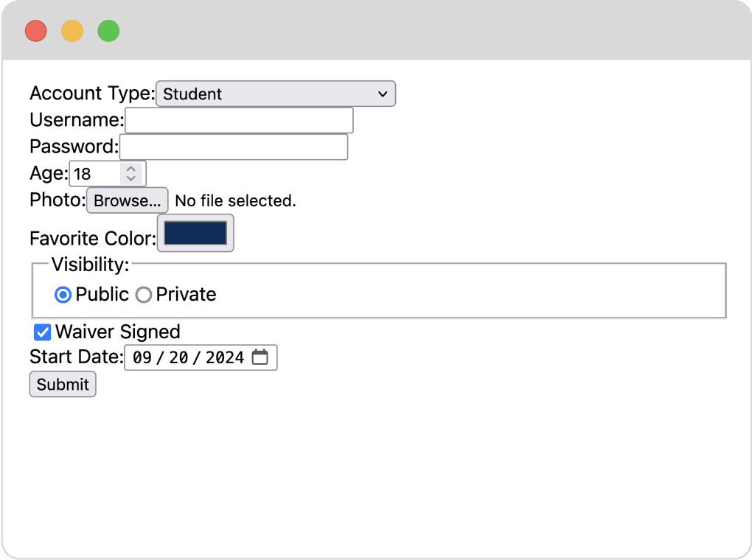Close the window with the red button
Screen dimensions: 752x560
coord(35,31)
